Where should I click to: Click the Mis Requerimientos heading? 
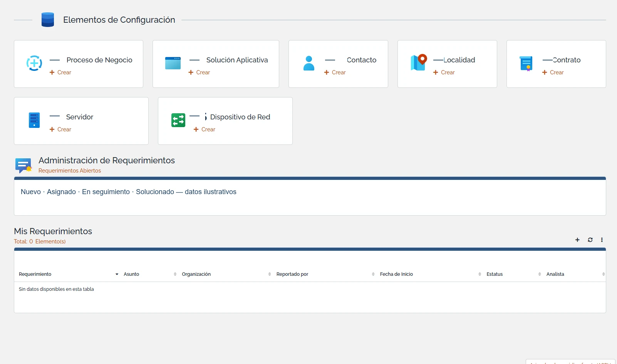point(53,231)
